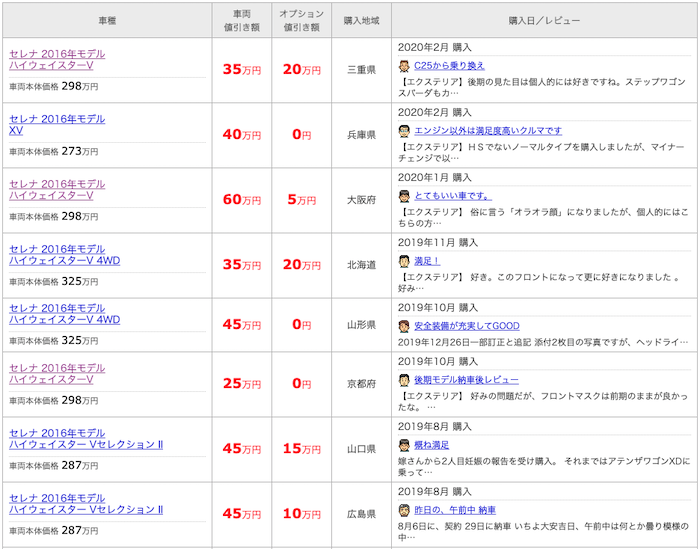Viewport: 700px width, 549px height.
Task: Click the オプション値引き額 column header
Action: point(302,21)
